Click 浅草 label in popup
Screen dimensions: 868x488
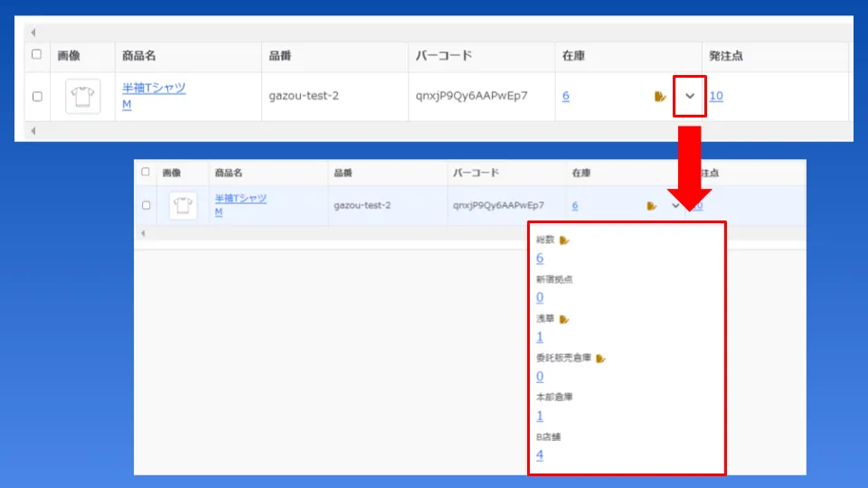[x=545, y=319]
